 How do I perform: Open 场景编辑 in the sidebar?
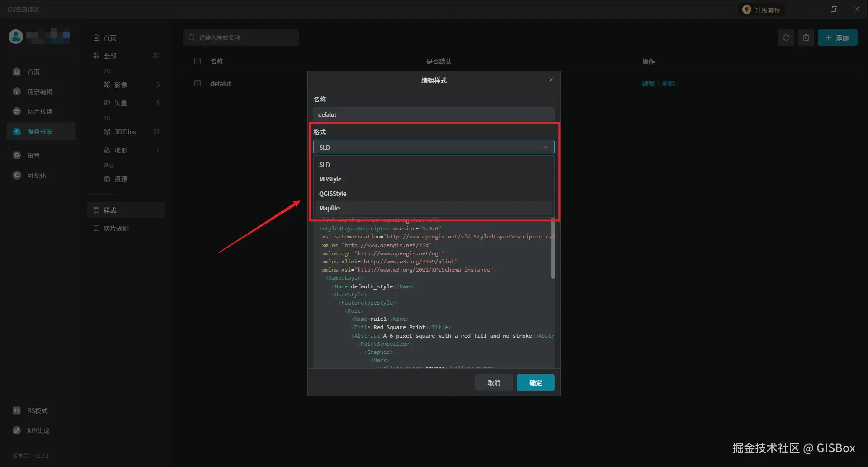pos(41,92)
